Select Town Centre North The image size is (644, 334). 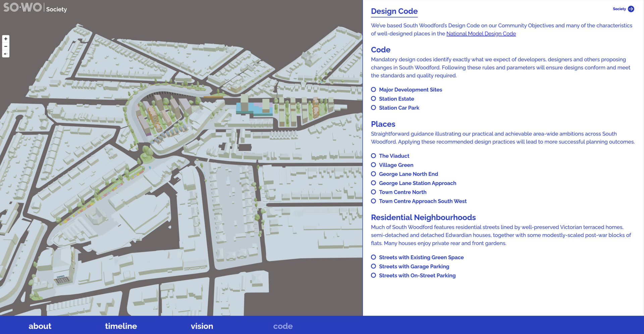373,192
